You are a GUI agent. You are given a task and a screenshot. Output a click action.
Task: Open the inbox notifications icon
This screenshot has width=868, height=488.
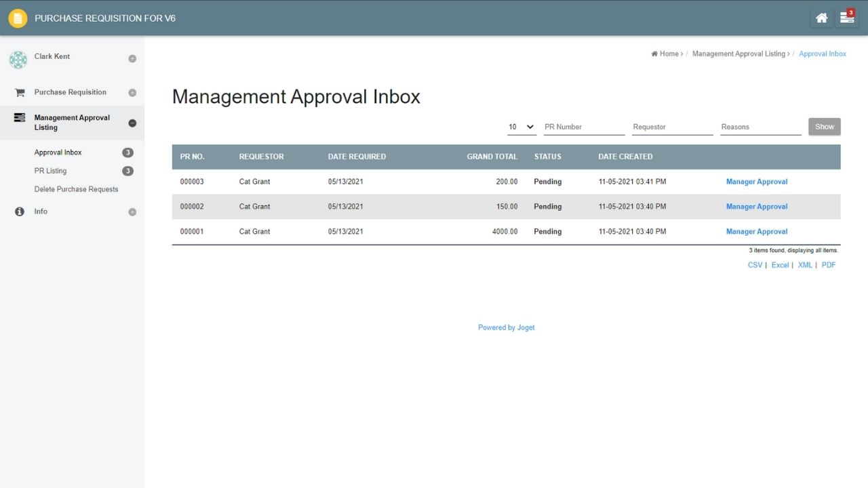tap(847, 18)
